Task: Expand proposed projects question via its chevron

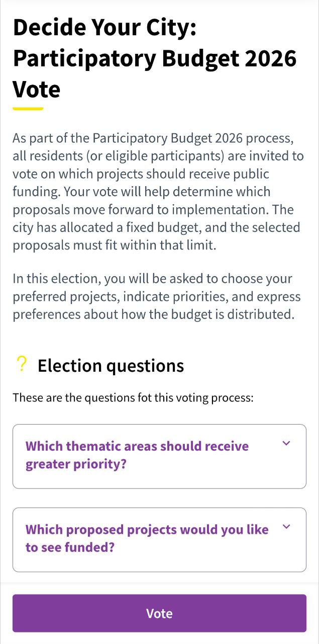Action: coord(286,527)
